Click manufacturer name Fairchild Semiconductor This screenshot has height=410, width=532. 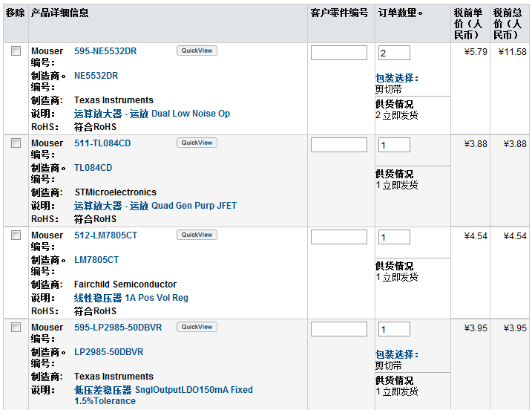click(125, 284)
